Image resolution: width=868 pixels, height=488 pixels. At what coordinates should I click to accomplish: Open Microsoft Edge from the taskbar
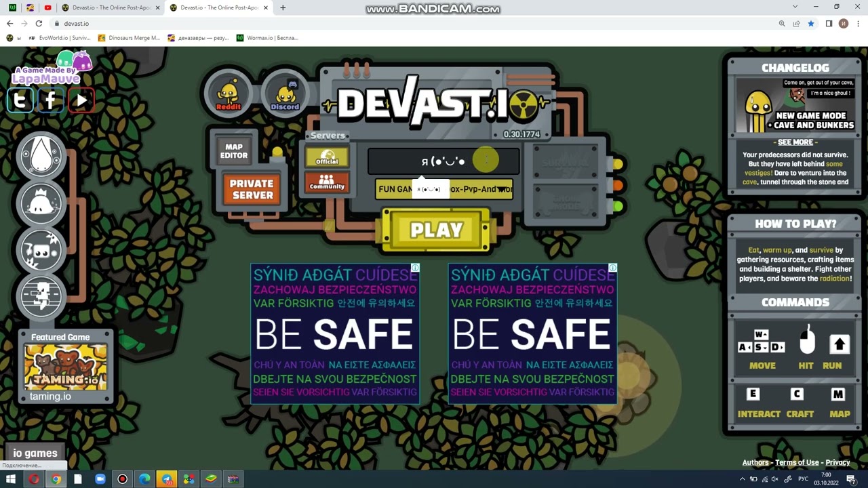click(x=144, y=479)
